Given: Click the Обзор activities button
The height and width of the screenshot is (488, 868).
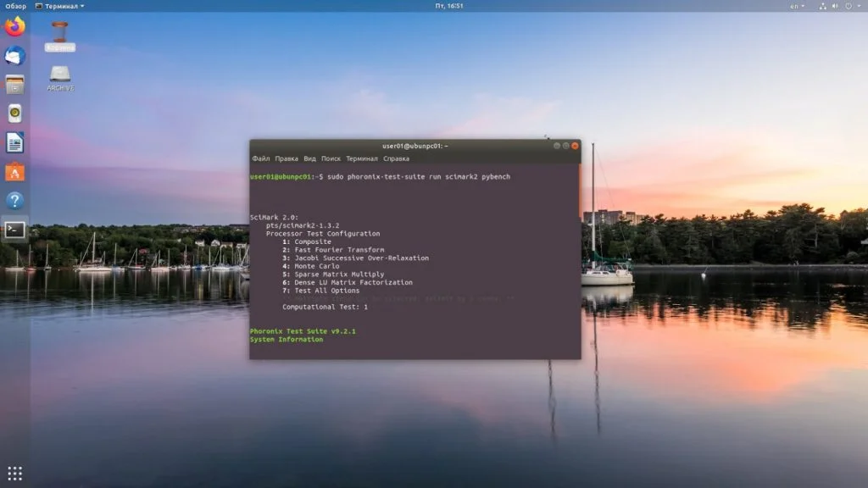Looking at the screenshot, I should click(15, 6).
